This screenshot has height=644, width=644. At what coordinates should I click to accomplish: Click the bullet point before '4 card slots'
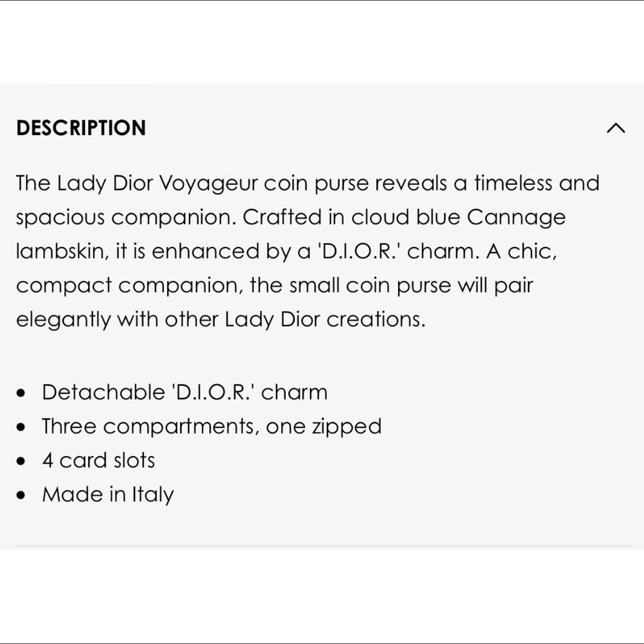(x=21, y=461)
